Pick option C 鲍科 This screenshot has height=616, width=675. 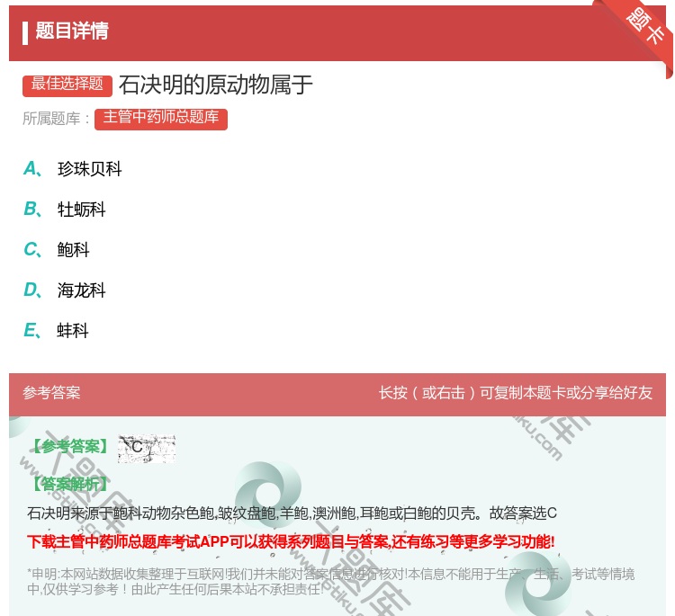73,250
